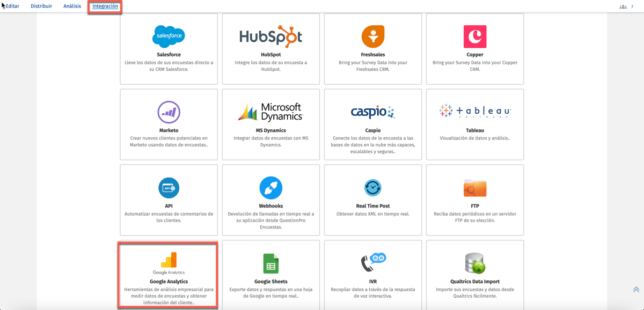Select the Webhooks integration
The width and height of the screenshot is (644, 310).
pyautogui.click(x=270, y=200)
